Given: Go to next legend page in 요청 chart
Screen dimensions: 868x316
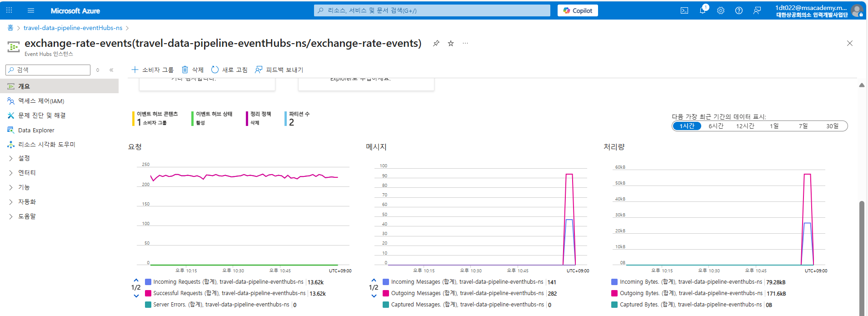Looking at the screenshot, I should pos(136,296).
